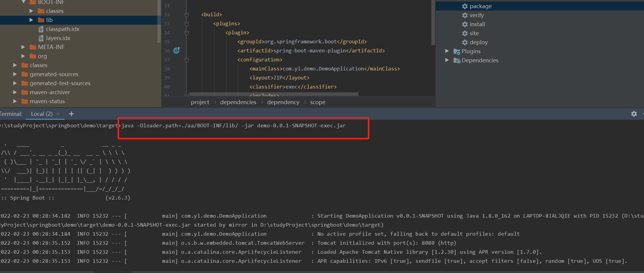
Task: Click the maven-archiver folder icon
Action: (x=25, y=92)
